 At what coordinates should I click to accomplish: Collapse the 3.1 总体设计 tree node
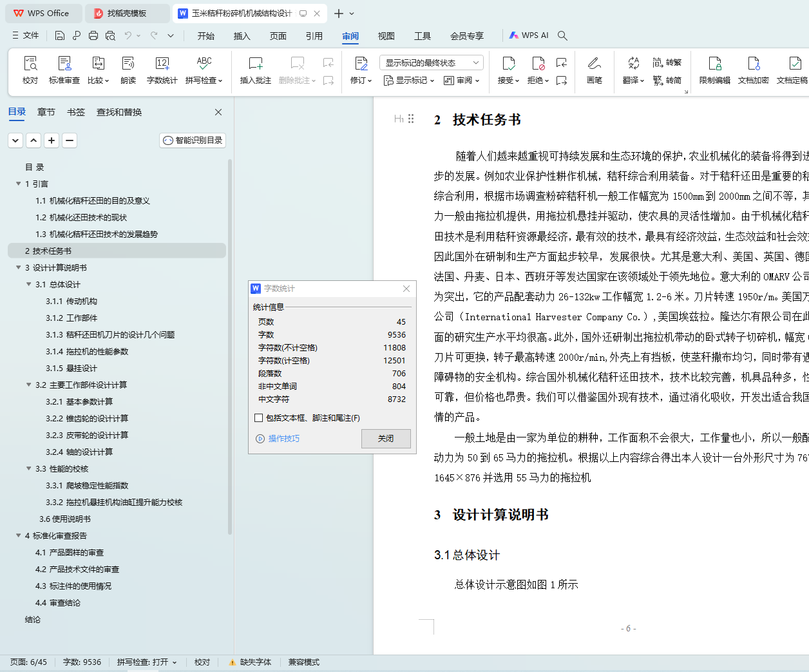29,284
